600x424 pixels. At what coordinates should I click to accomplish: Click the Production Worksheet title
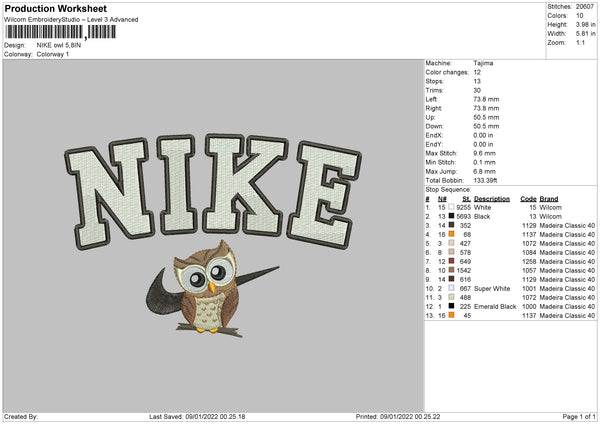pos(53,8)
